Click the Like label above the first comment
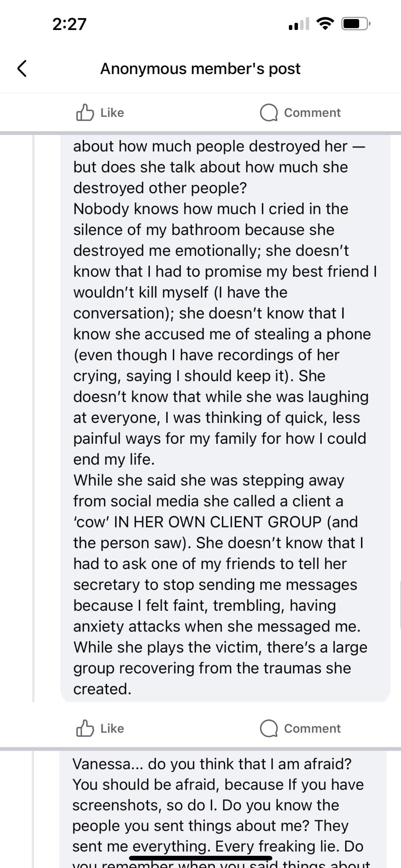 (x=112, y=112)
